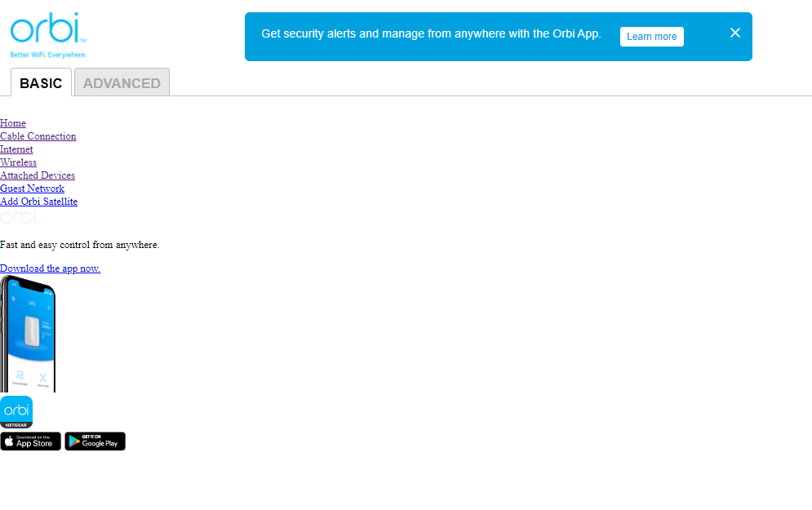The height and width of the screenshot is (510, 812).
Task: Switch to the BASIC tab
Action: (41, 83)
